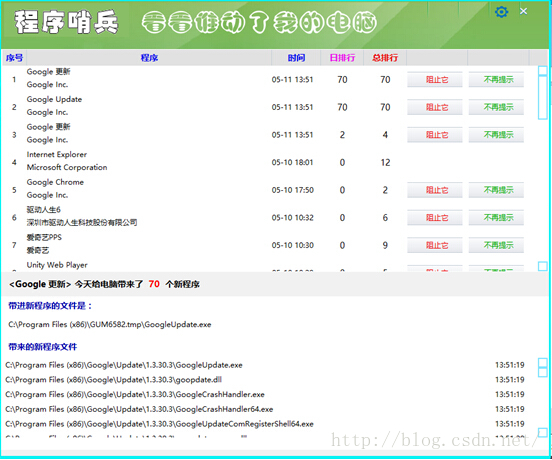Click 阻止它 for row 3 Google 更新
This screenshot has height=460, width=552.
pos(435,135)
